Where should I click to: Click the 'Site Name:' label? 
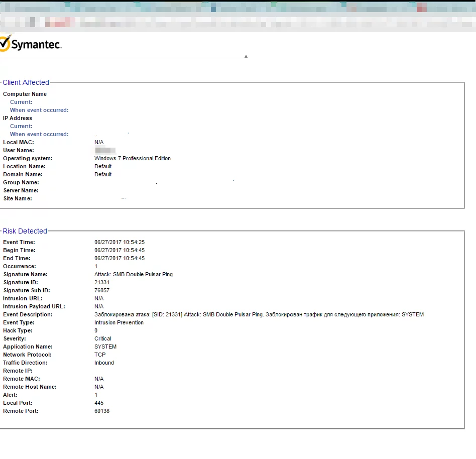click(18, 198)
